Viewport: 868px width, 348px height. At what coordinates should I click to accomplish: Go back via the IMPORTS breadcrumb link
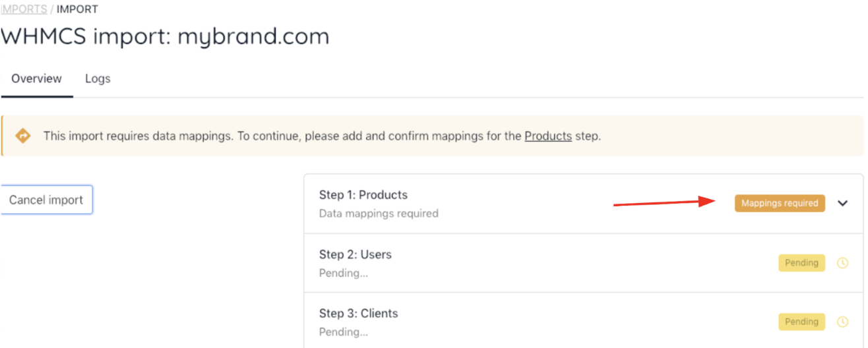24,10
